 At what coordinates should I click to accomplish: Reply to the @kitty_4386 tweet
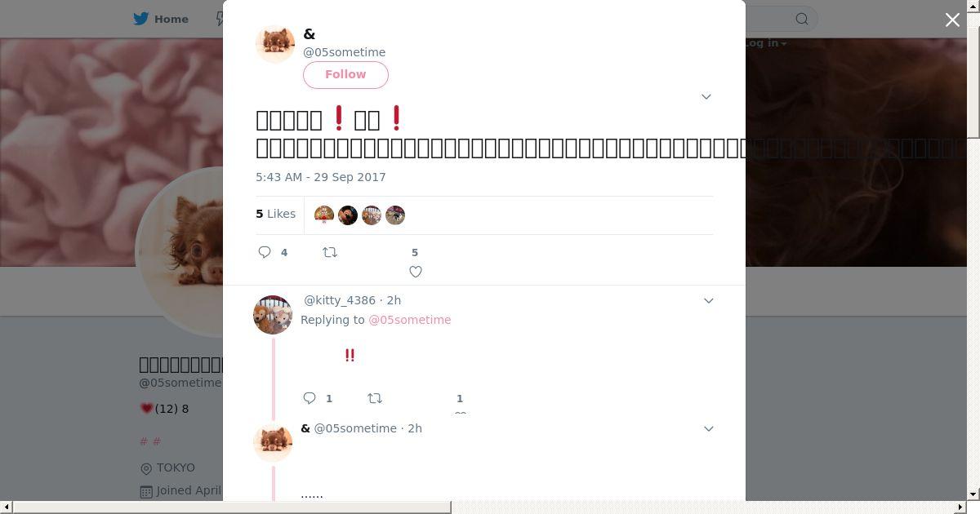tap(310, 398)
